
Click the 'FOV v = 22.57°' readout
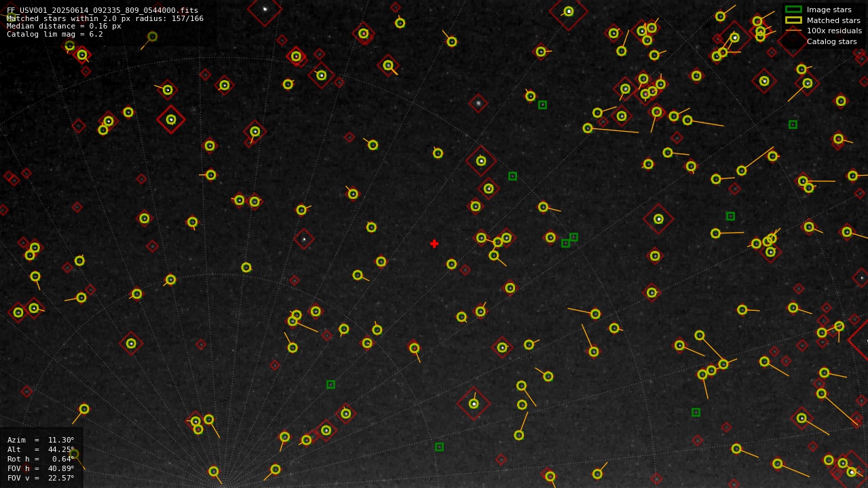41,478
